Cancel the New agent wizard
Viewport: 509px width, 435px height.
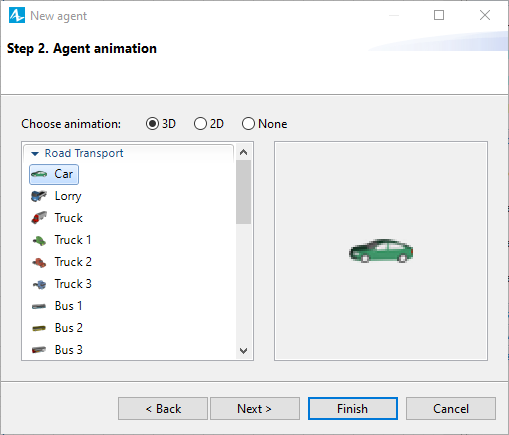pyautogui.click(x=451, y=408)
